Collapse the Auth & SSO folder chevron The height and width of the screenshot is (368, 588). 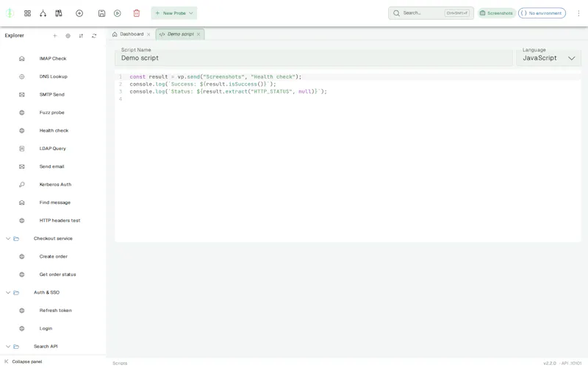8,293
